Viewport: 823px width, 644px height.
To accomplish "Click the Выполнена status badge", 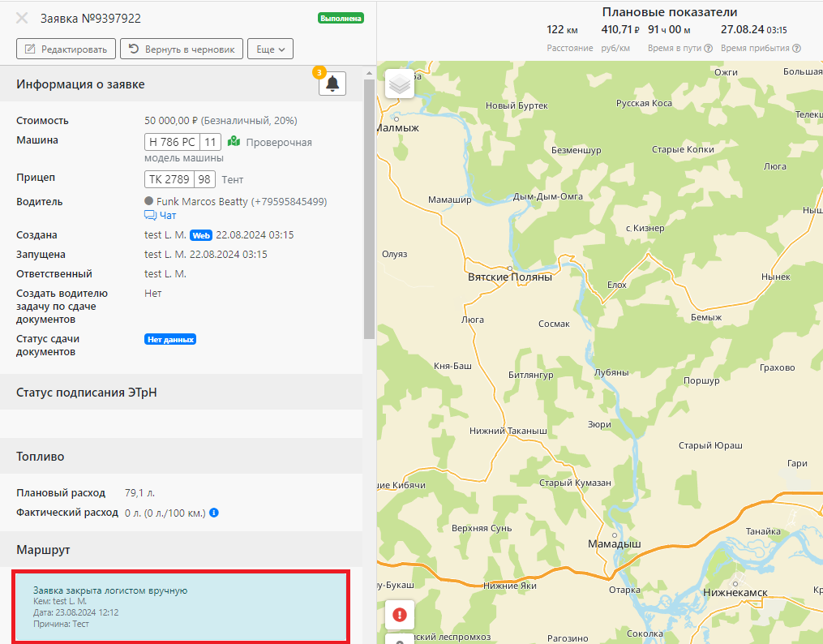I will click(341, 18).
